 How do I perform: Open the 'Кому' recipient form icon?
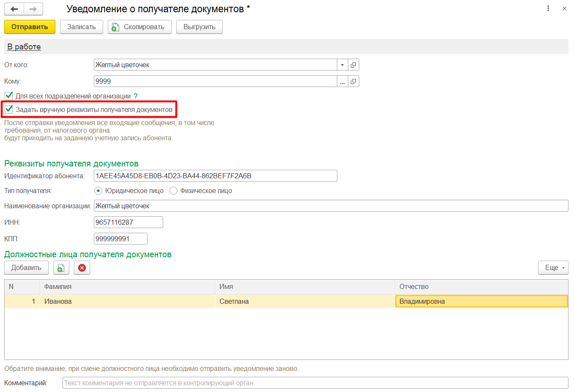[353, 82]
